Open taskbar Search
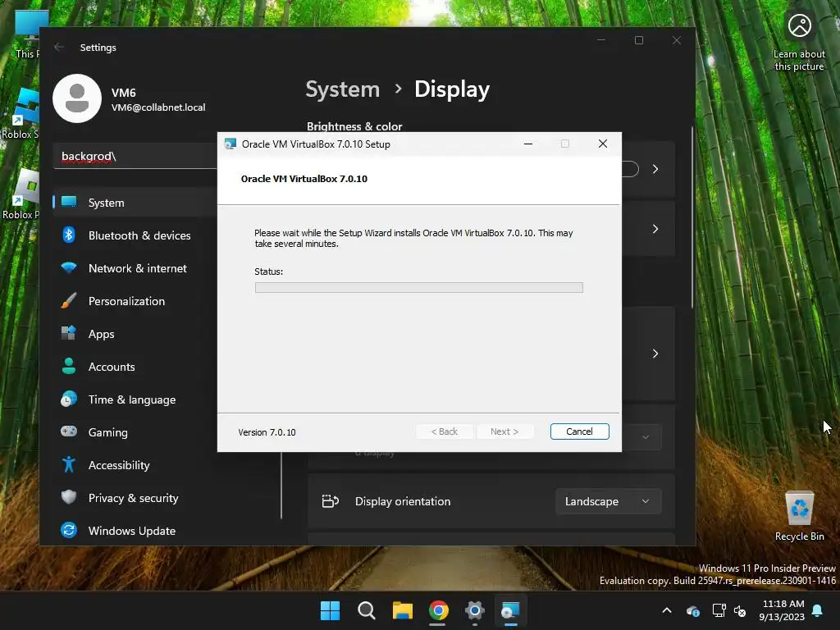Viewport: 840px width, 630px height. [367, 610]
